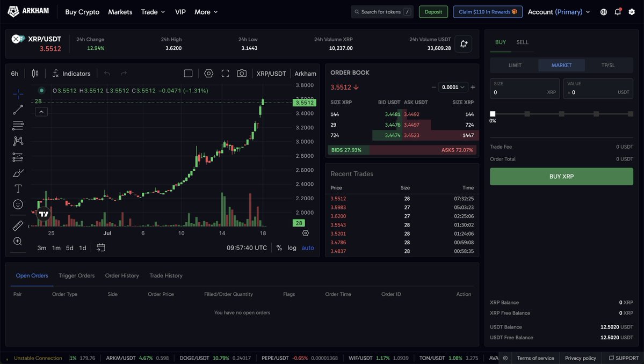
Task: Select the Fibonacci lines tool
Action: (x=18, y=125)
